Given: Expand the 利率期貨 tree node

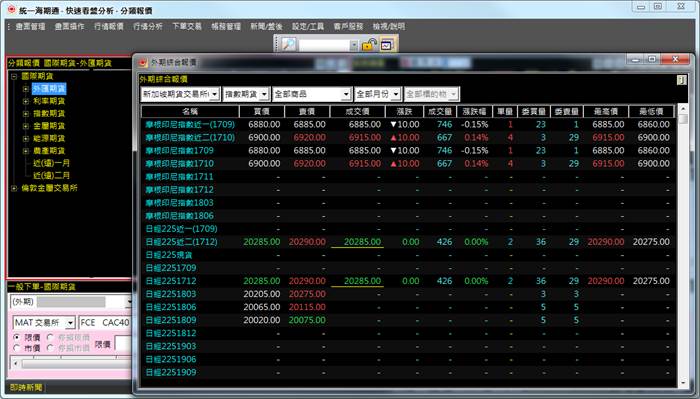Looking at the screenshot, I should pos(26,101).
